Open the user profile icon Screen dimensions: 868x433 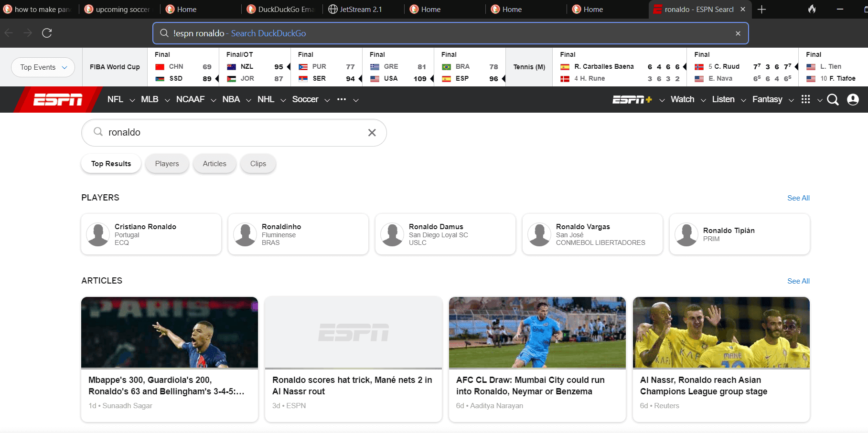click(853, 99)
